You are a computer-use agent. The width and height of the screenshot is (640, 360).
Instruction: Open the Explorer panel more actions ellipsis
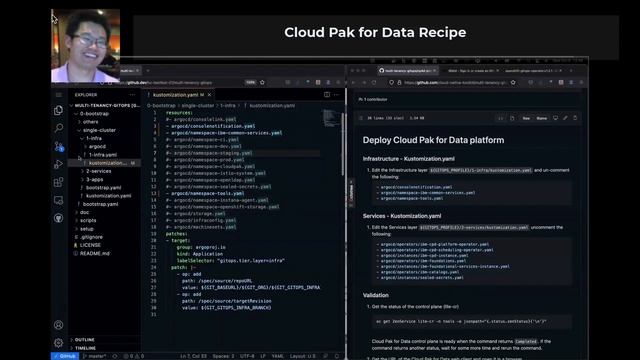pos(132,95)
